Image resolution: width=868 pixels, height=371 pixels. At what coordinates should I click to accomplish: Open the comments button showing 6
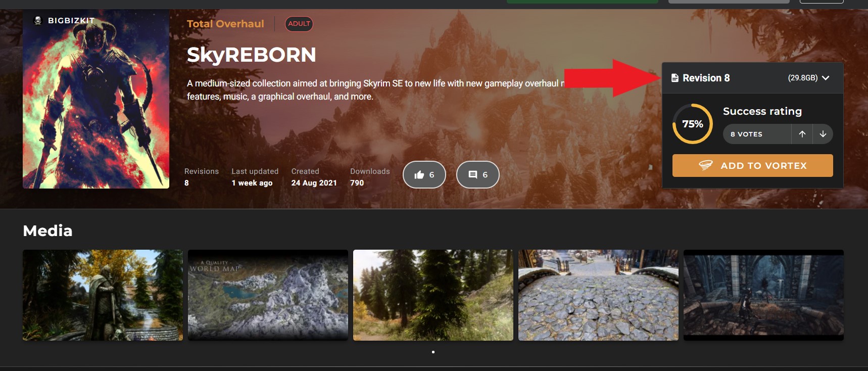[x=477, y=174]
